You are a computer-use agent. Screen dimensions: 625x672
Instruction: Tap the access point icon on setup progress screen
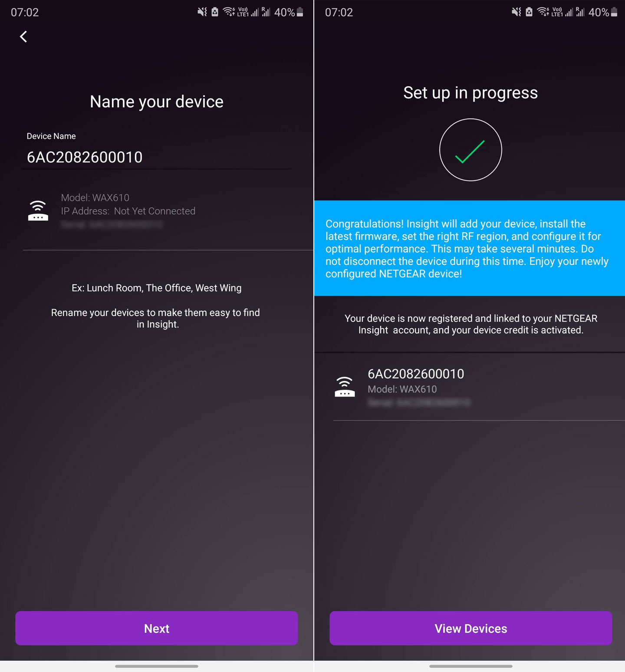click(x=345, y=387)
